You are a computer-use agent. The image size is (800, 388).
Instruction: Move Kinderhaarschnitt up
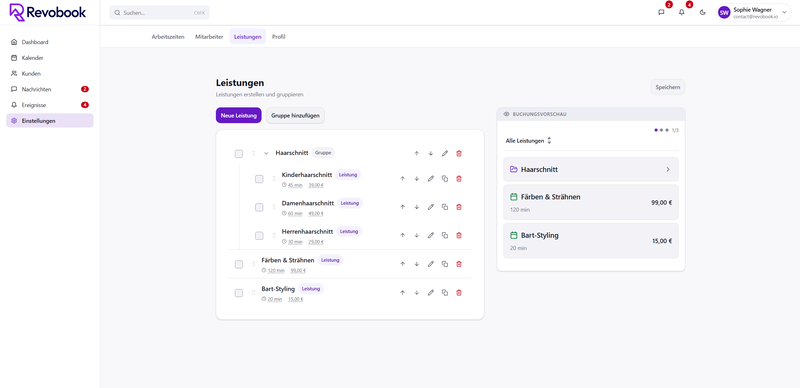coord(402,179)
